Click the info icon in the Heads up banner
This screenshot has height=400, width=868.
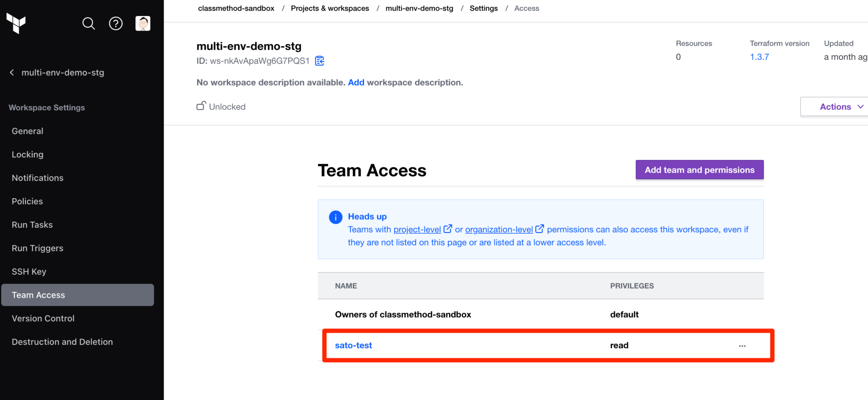click(x=335, y=217)
